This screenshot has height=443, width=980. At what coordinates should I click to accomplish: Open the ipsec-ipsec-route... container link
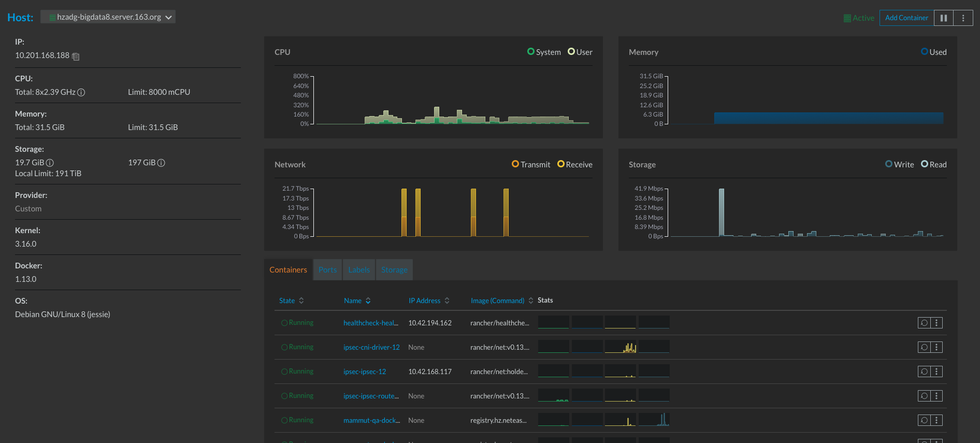371,396
